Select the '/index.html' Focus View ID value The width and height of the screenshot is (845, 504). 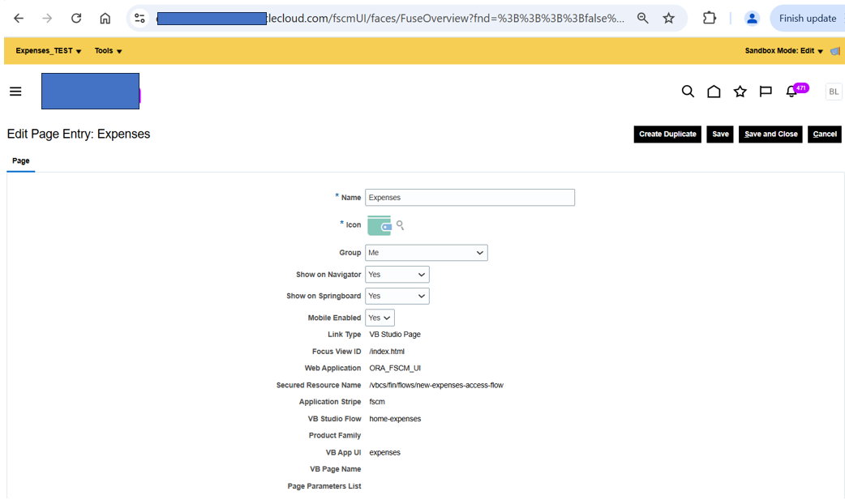tap(387, 352)
